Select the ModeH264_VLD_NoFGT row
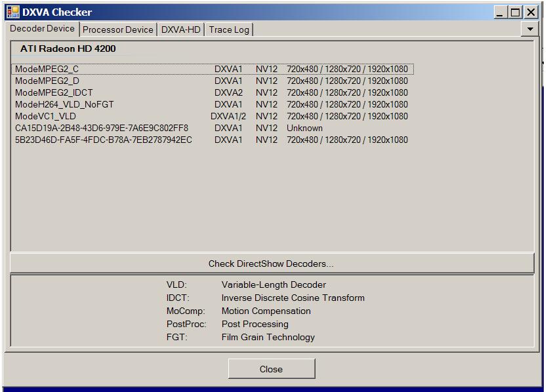 tap(211, 104)
